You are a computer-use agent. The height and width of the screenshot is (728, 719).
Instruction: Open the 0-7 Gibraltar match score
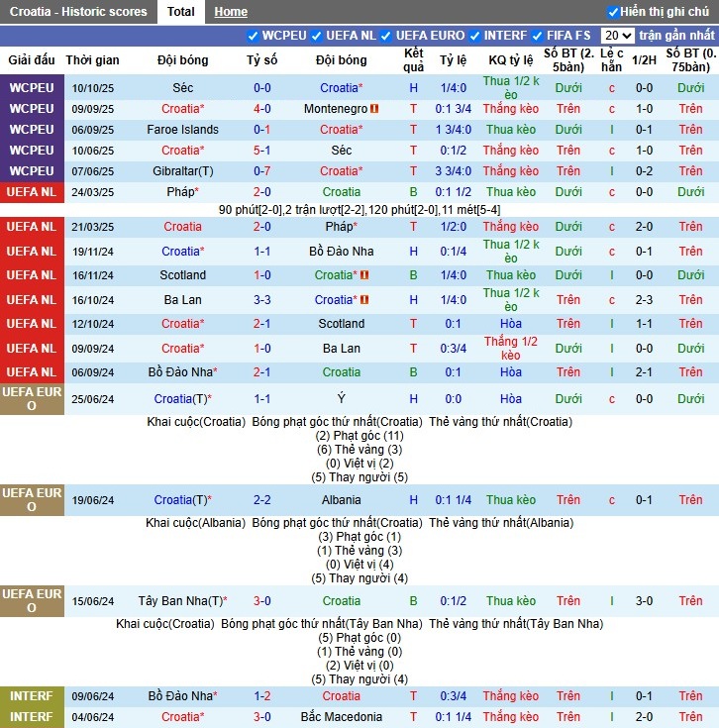click(262, 171)
